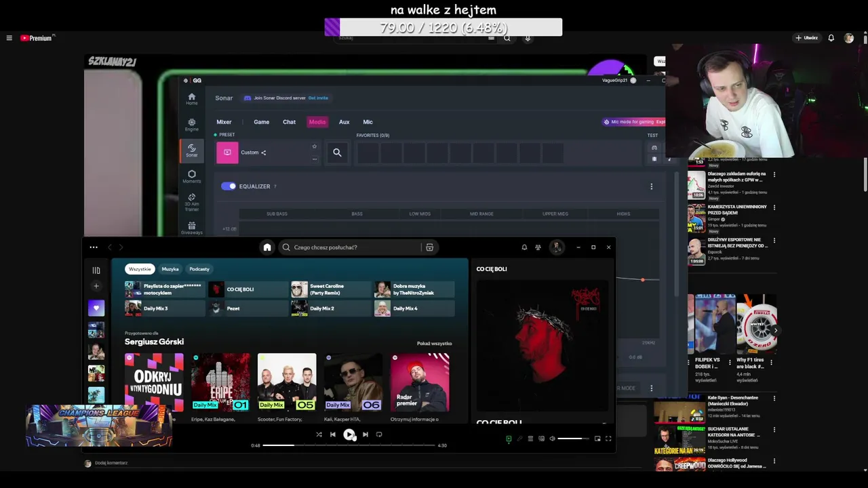The height and width of the screenshot is (488, 868).
Task: Open Sonar in SteelSeries GG sidebar
Action: [x=192, y=150]
